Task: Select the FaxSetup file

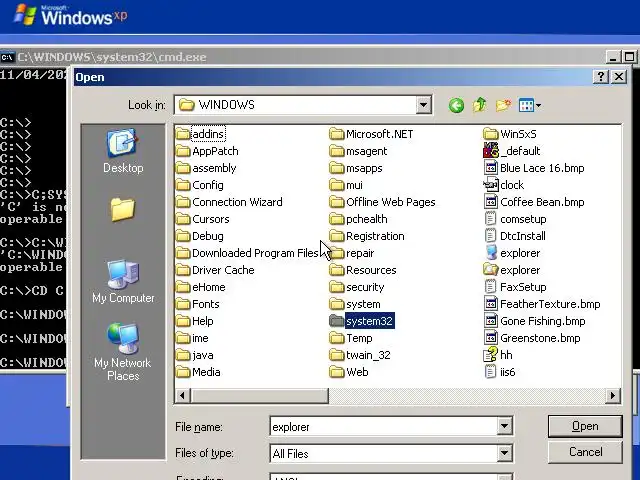Action: (515, 287)
